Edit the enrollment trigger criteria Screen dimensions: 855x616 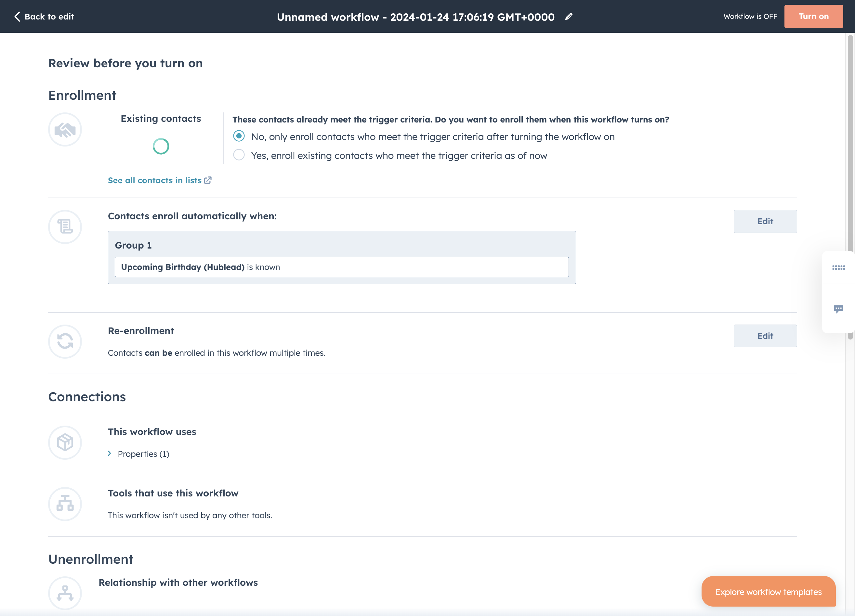(765, 221)
